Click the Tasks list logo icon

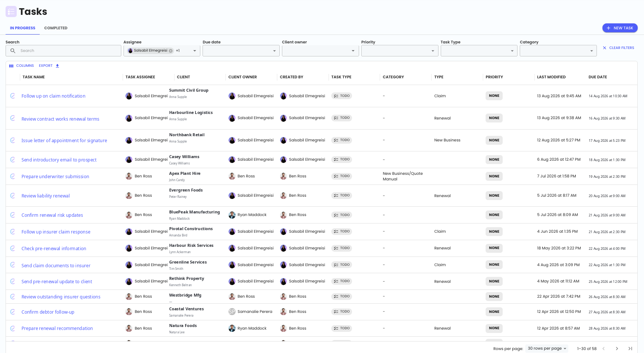click(x=11, y=12)
